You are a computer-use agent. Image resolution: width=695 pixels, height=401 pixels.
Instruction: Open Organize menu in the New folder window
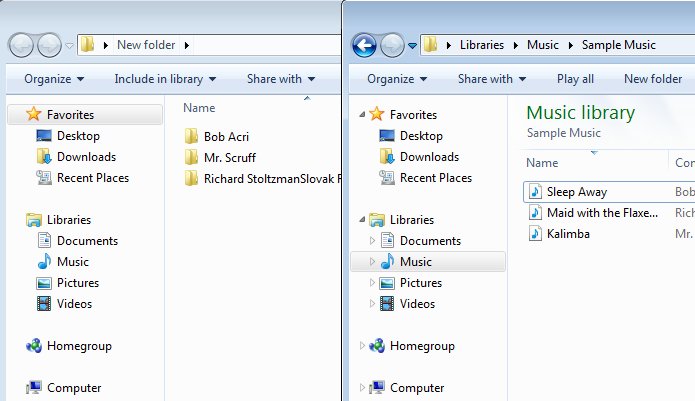coord(54,79)
